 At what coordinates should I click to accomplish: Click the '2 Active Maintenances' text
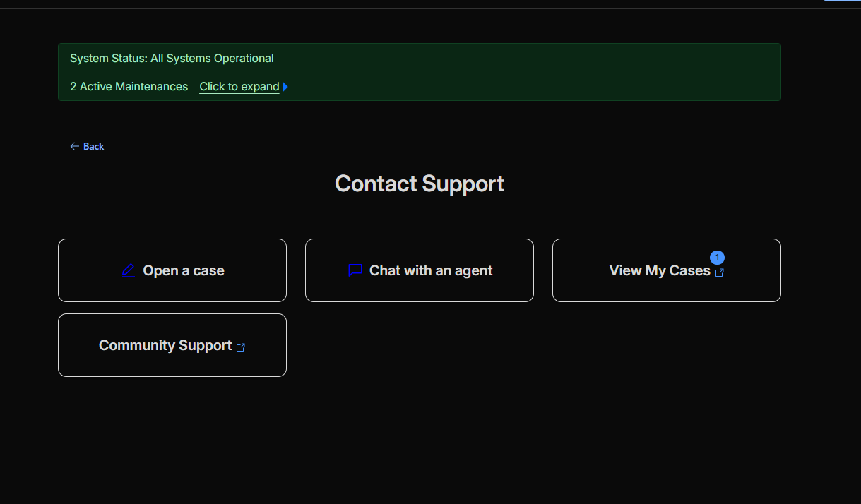(x=129, y=87)
